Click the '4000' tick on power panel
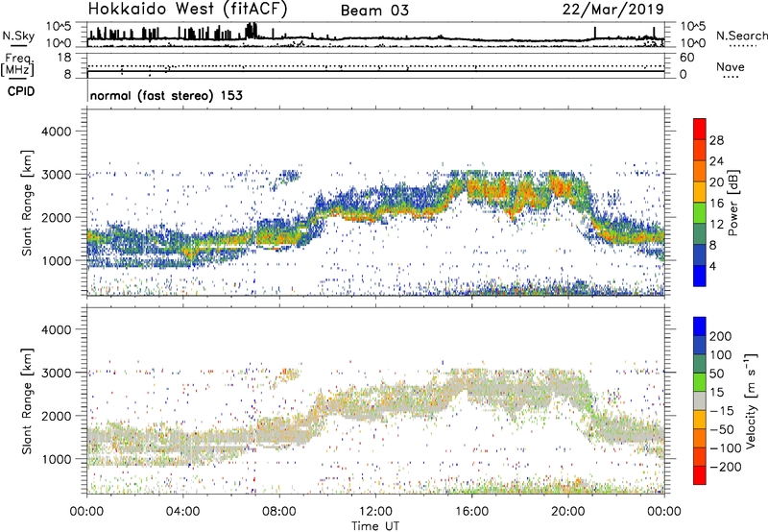Viewport: 768px width, 532px height. [x=57, y=132]
